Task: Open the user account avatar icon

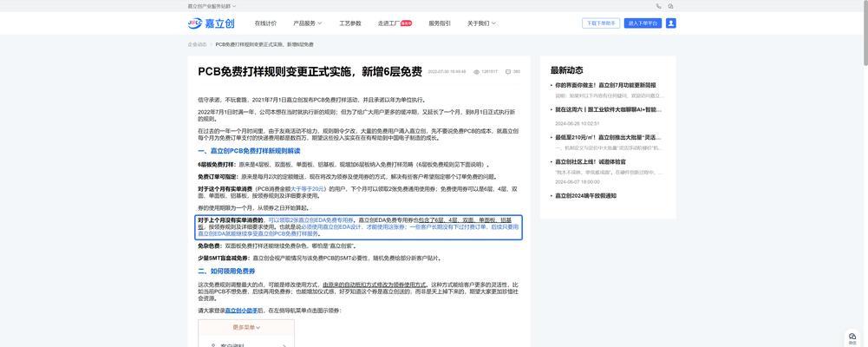Action: click(x=670, y=23)
